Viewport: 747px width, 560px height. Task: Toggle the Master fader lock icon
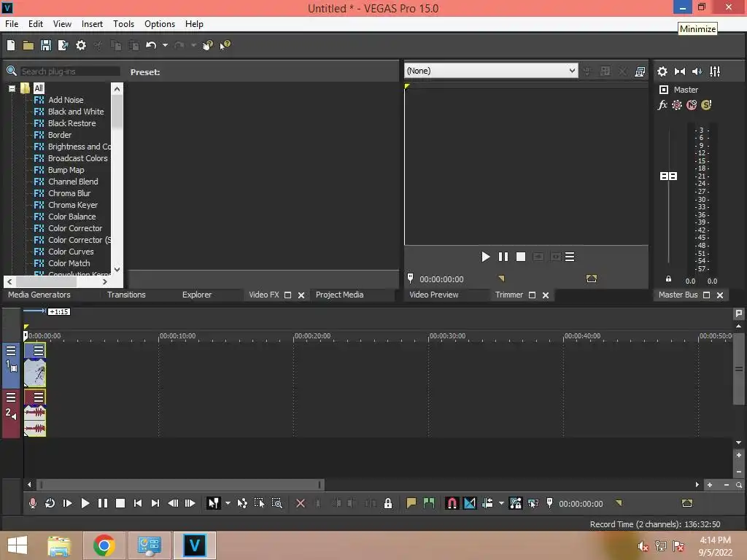pos(668,279)
